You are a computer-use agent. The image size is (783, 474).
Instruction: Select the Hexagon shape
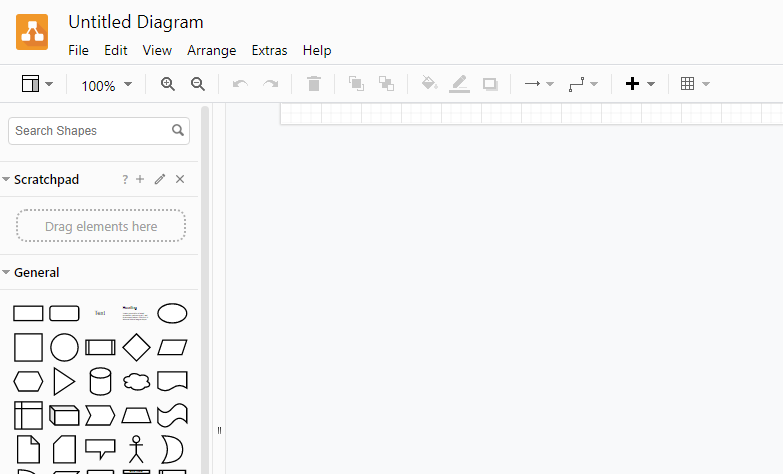[28, 382]
